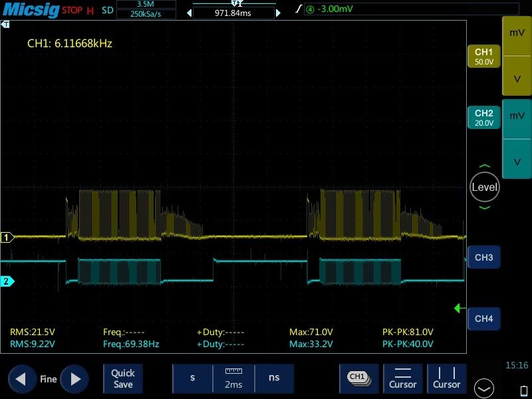The height and width of the screenshot is (399, 532).
Task: Click the channel 2 ground marker
Action: click(7, 281)
